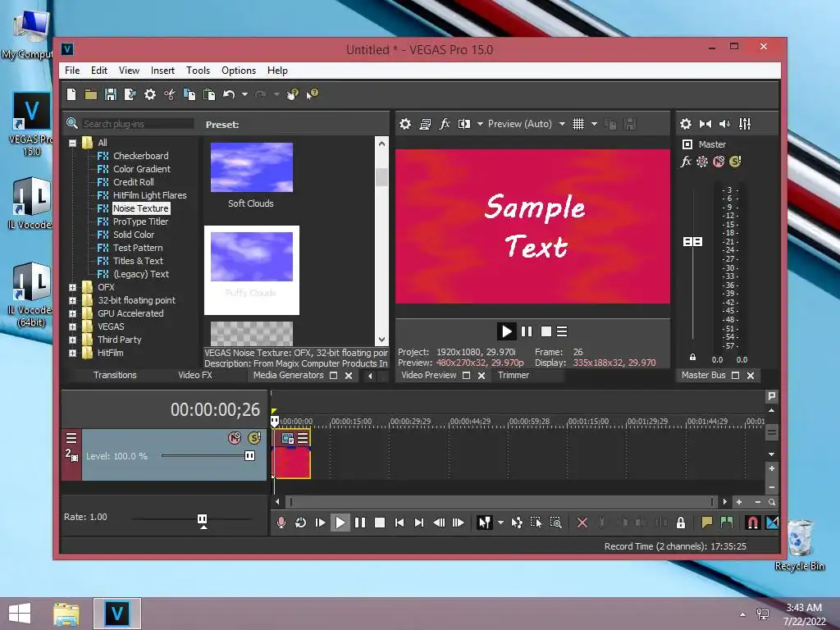
Task: Solo the Master bus
Action: click(x=735, y=162)
